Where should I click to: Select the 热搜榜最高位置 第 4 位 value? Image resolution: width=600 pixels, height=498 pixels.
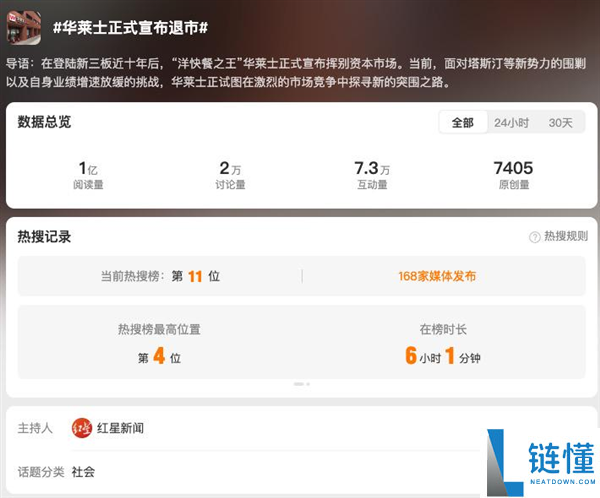[159, 356]
